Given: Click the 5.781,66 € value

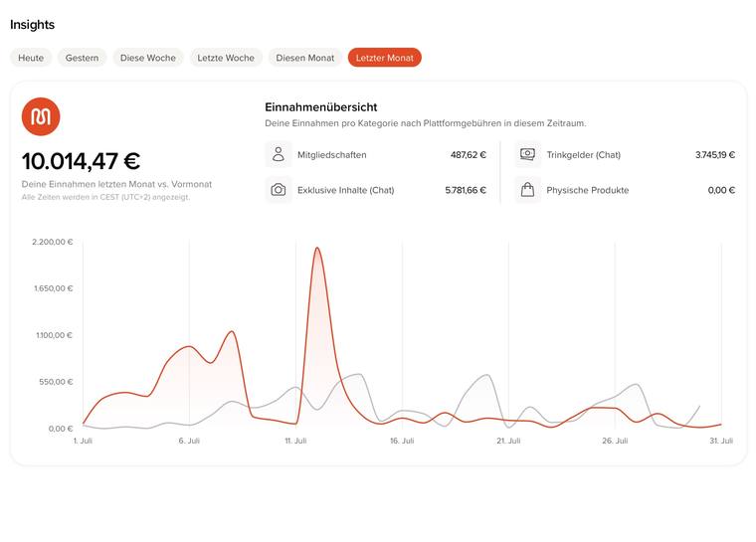Looking at the screenshot, I should [466, 190].
